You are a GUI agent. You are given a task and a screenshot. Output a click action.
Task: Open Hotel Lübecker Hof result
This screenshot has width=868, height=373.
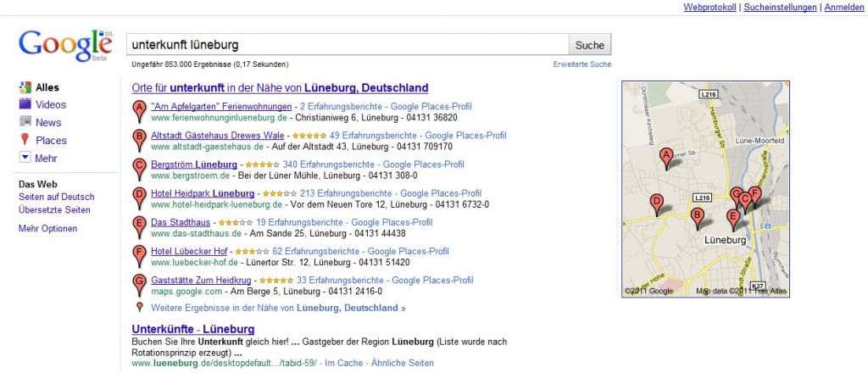[x=189, y=251]
